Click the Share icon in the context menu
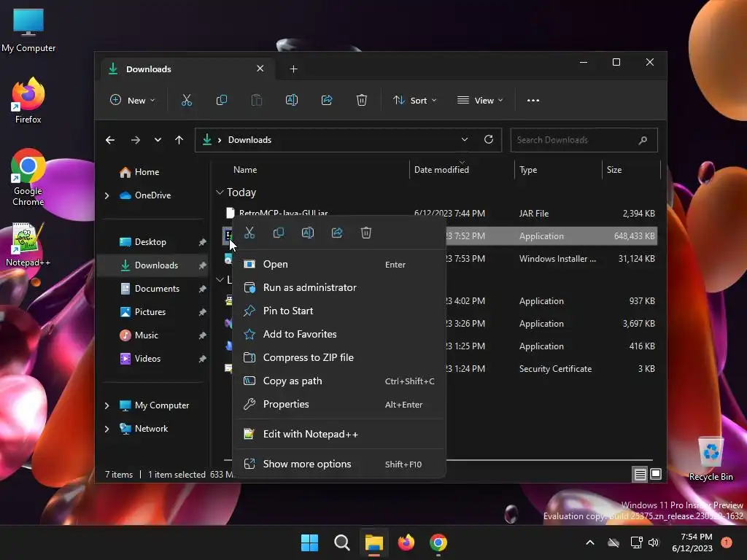747x560 pixels. coord(337,233)
